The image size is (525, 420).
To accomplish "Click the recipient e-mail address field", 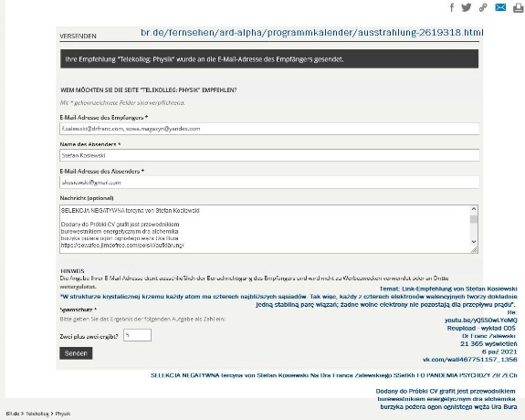I will (269, 129).
